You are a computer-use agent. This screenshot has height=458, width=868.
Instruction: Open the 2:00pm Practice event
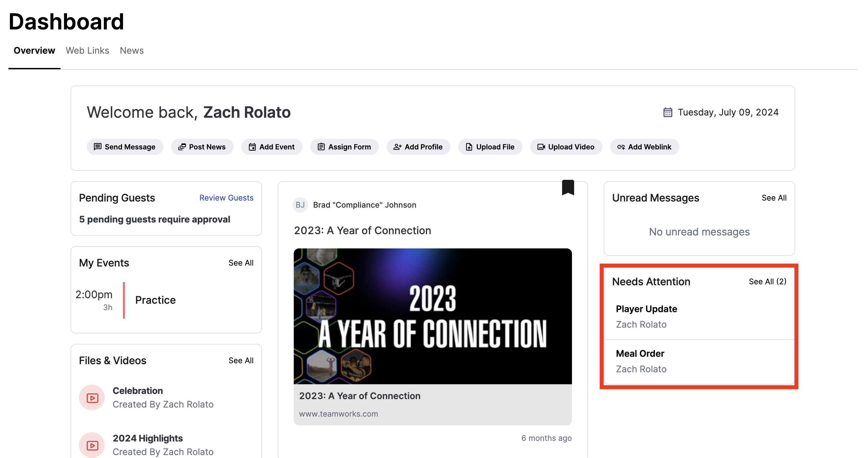pos(155,300)
